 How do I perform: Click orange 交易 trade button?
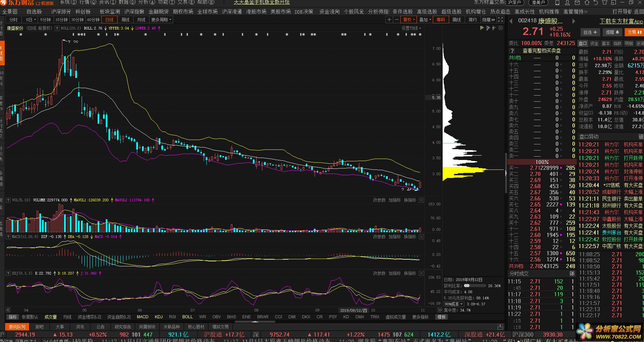point(634,32)
